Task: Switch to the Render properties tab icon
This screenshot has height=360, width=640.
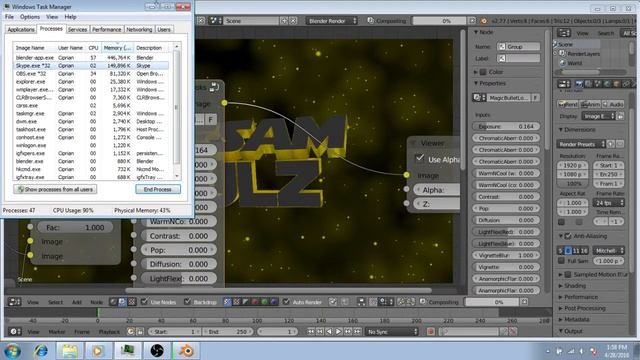Action: pos(579,84)
